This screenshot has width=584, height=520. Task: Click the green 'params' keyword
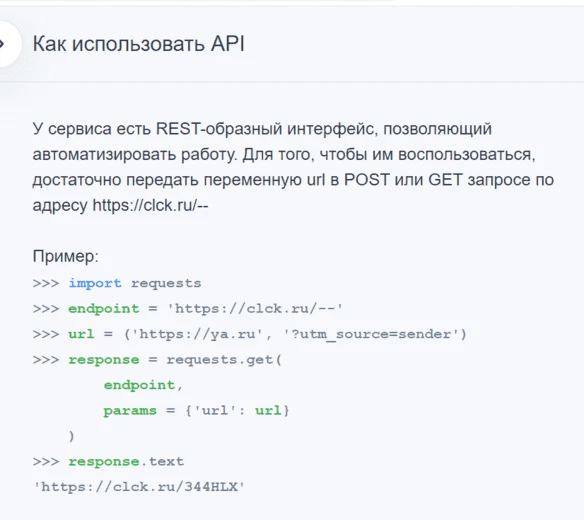point(130,410)
